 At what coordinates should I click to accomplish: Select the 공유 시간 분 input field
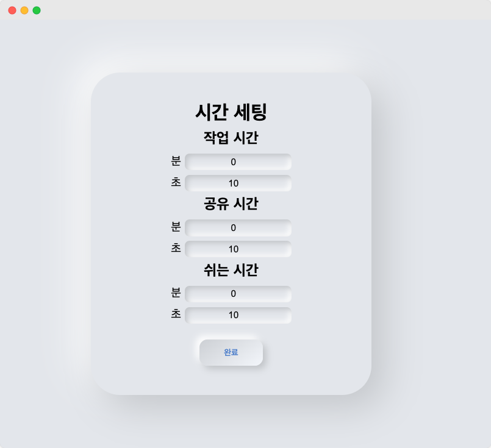238,228
